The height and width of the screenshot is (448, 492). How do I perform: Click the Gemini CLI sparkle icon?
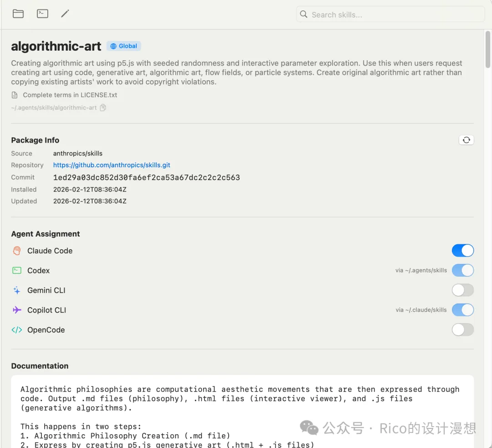(17, 290)
